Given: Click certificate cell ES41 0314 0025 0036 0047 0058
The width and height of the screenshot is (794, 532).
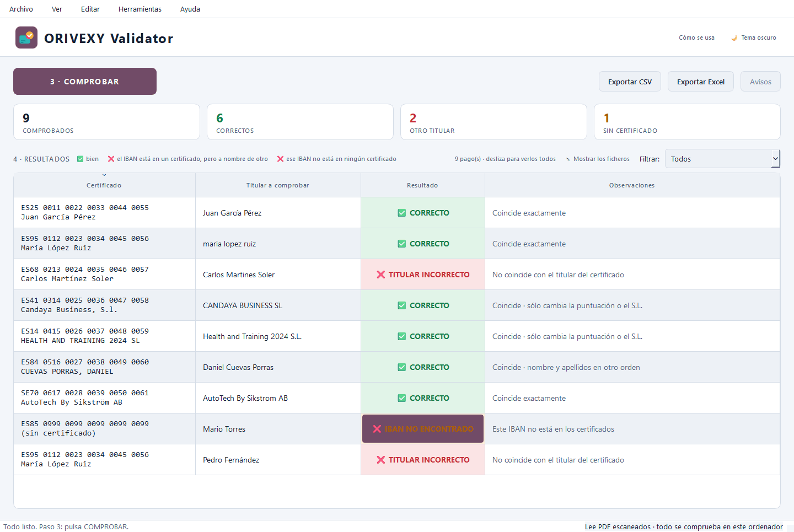Looking at the screenshot, I should coord(104,305).
